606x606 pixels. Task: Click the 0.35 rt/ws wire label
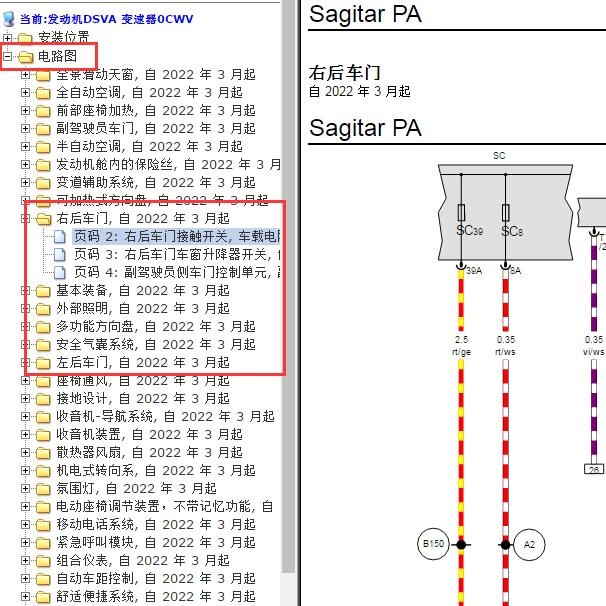pos(506,346)
